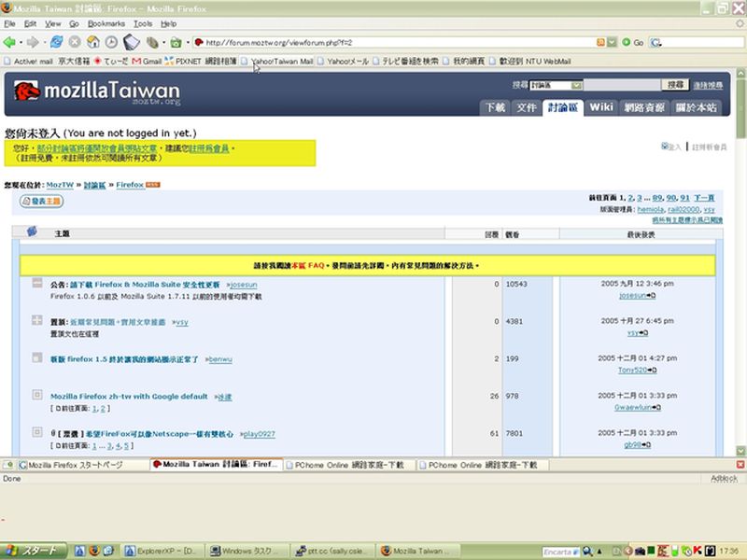Click the red FAQ link in yellow banner
The width and height of the screenshot is (747, 560).
pyautogui.click(x=308, y=265)
